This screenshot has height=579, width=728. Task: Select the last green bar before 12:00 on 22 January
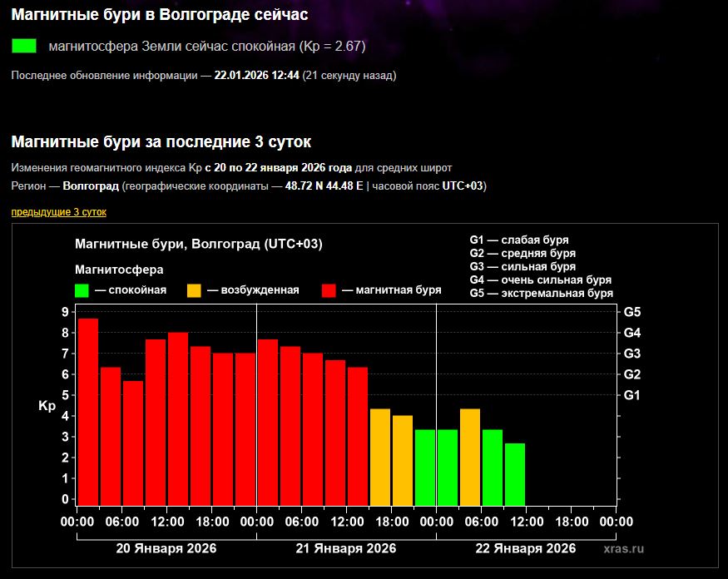(515, 473)
